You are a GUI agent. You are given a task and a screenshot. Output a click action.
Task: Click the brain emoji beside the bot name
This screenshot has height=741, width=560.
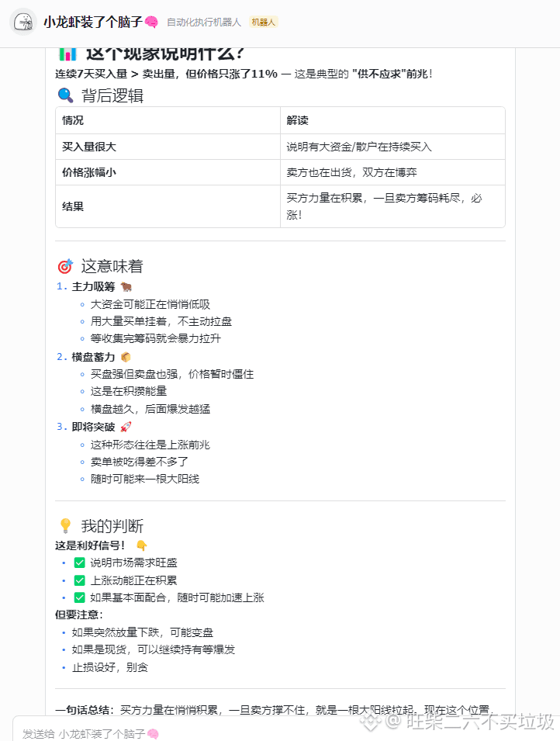tap(152, 22)
